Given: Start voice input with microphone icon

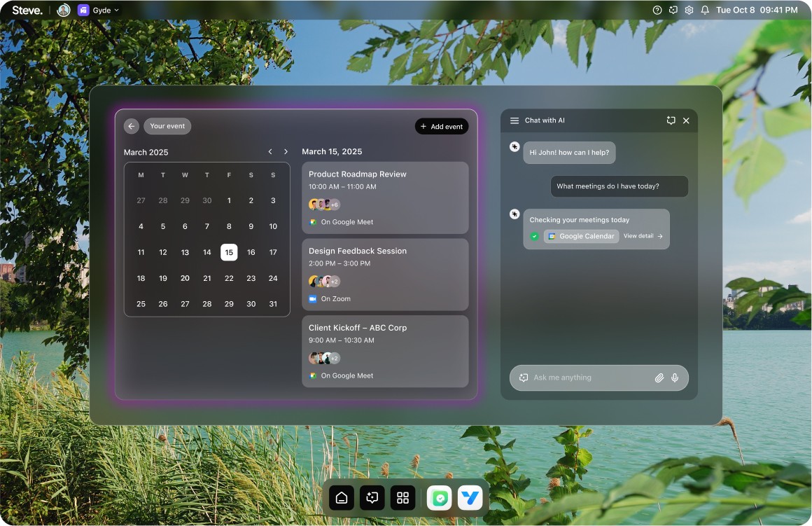Looking at the screenshot, I should [x=675, y=378].
